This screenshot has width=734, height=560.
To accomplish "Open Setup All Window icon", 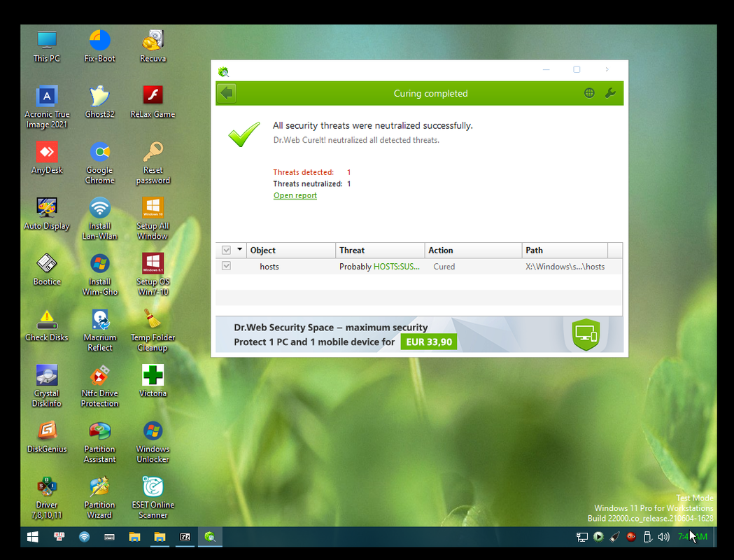I will [x=153, y=218].
